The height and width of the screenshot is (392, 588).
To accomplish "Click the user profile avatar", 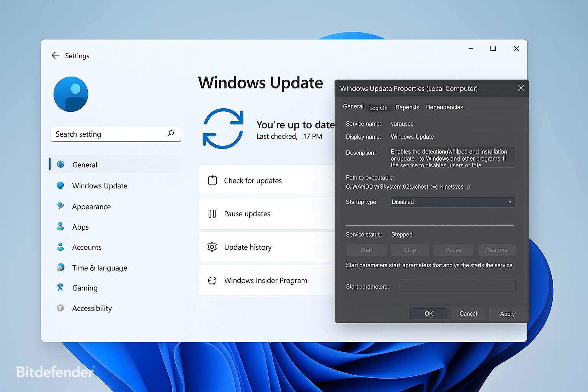I will 71,94.
